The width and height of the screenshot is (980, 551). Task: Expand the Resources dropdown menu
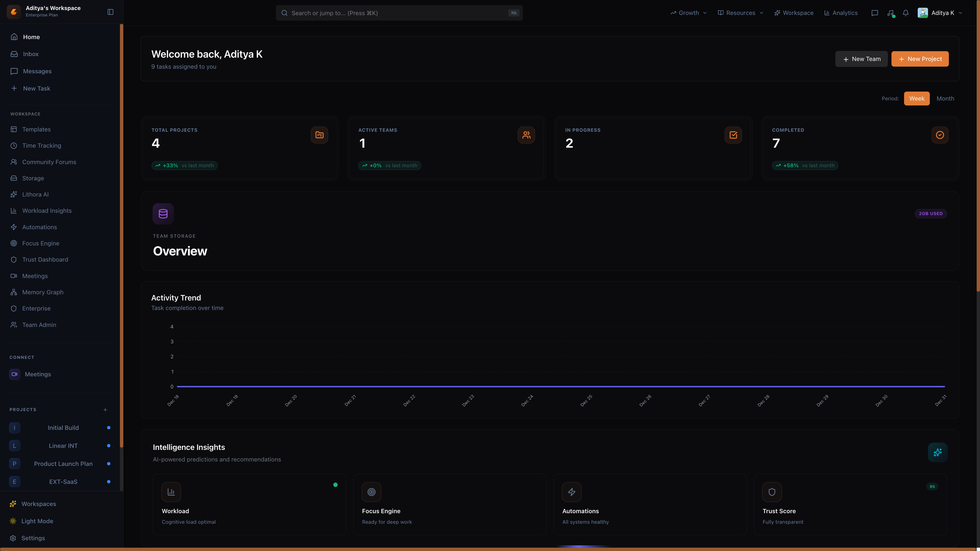click(x=740, y=13)
